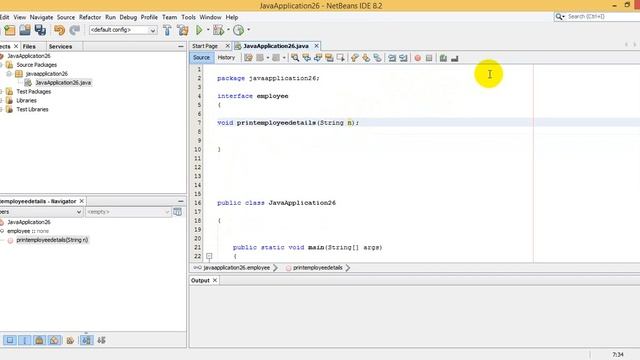Stop Macro Recording editor icon
The width and height of the screenshot is (640, 360).
coord(429,58)
